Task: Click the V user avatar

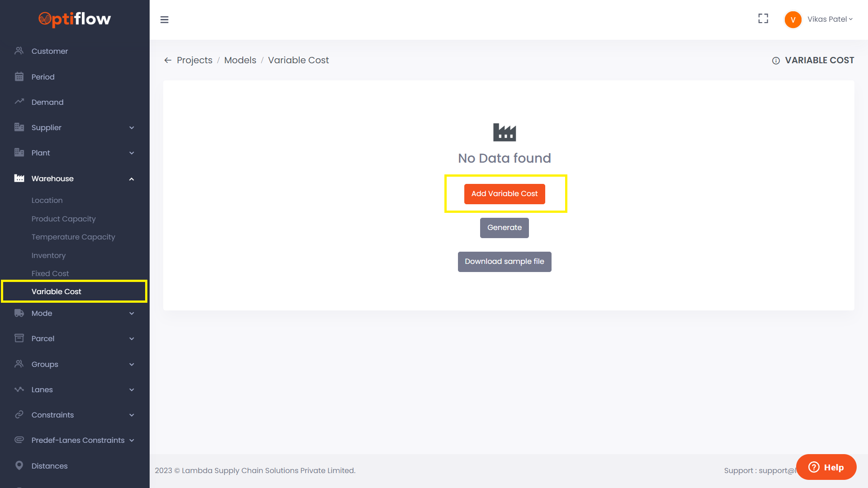Action: click(793, 19)
